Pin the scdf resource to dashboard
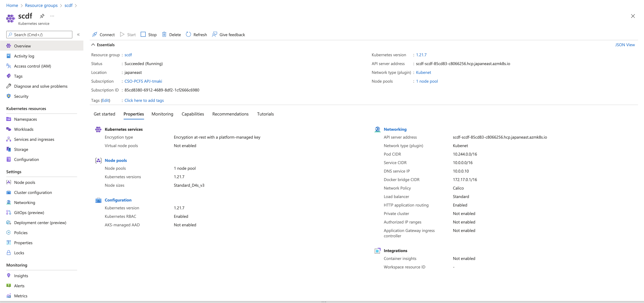This screenshot has height=303, width=644. pyautogui.click(x=42, y=16)
